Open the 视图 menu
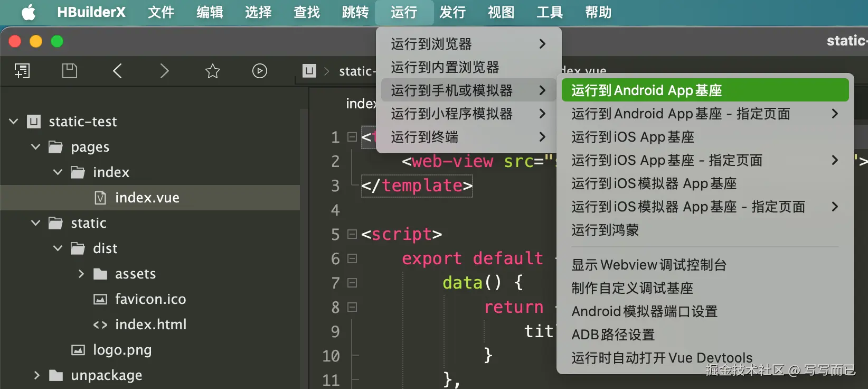Image resolution: width=868 pixels, height=389 pixels. coord(501,12)
